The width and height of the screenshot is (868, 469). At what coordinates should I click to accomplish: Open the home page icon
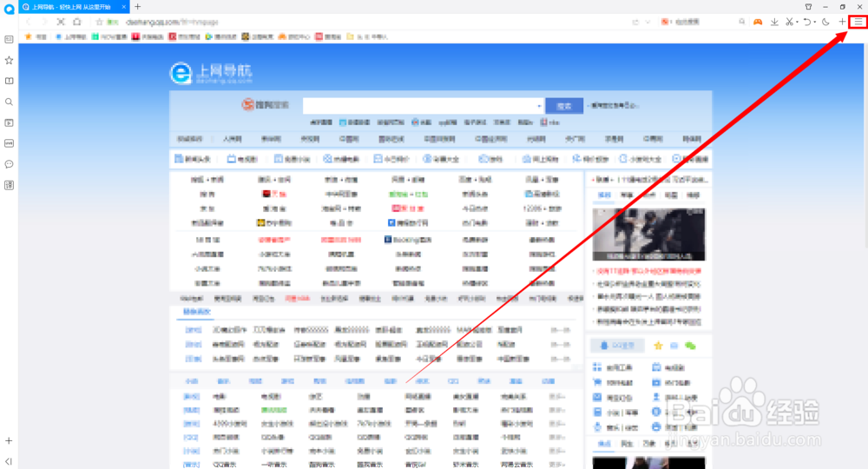coord(77,22)
